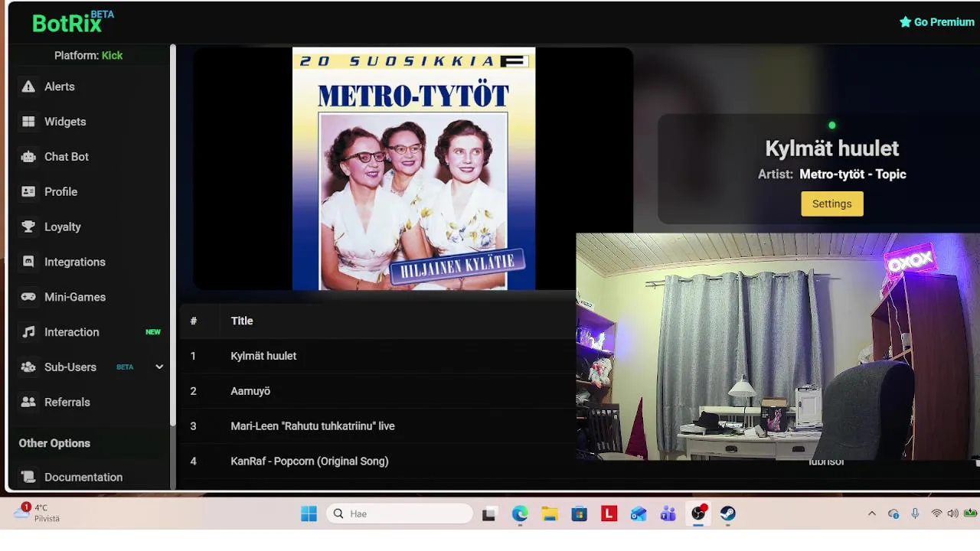The width and height of the screenshot is (980, 551).
Task: Open the Windows Start menu
Action: click(309, 514)
